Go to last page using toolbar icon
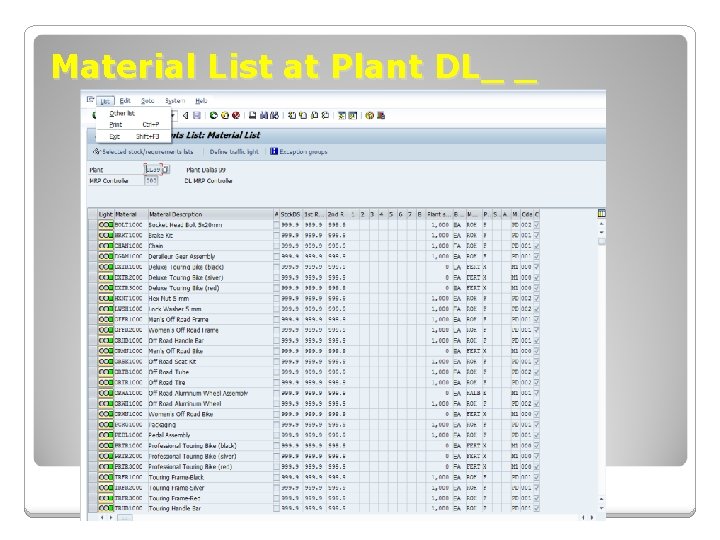 pos(325,116)
